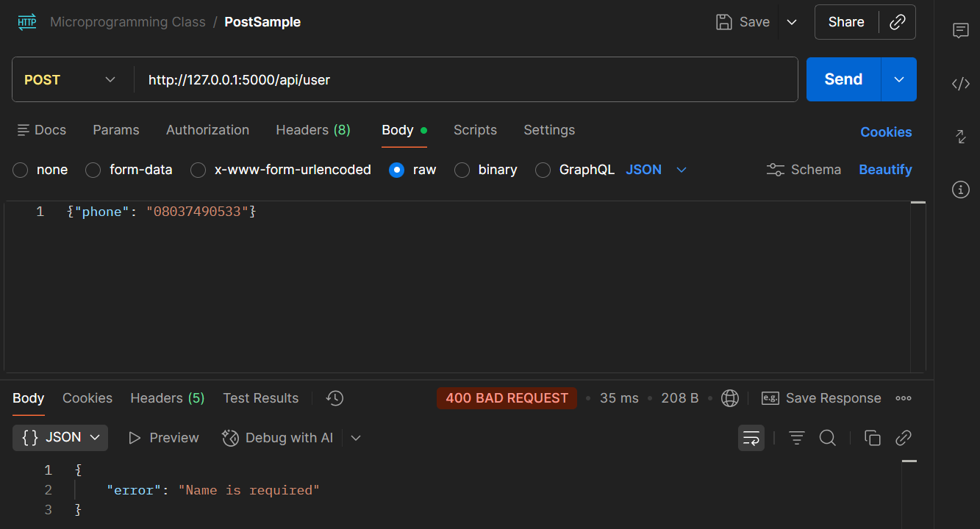Copy the response body to clipboard
The height and width of the screenshot is (529, 980).
pos(872,438)
